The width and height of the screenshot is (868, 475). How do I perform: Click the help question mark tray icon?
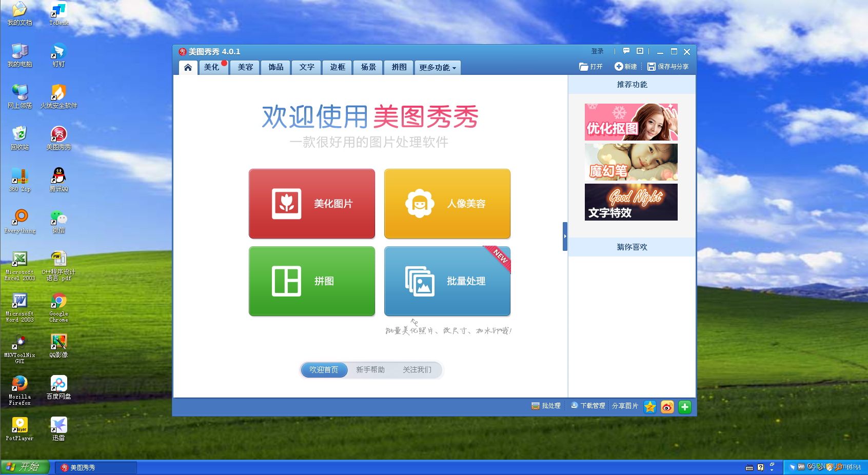click(x=760, y=467)
